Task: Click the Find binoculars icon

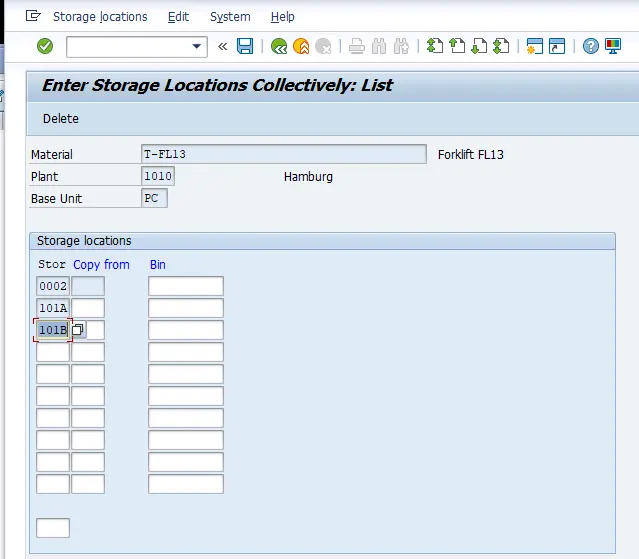Action: (379, 46)
